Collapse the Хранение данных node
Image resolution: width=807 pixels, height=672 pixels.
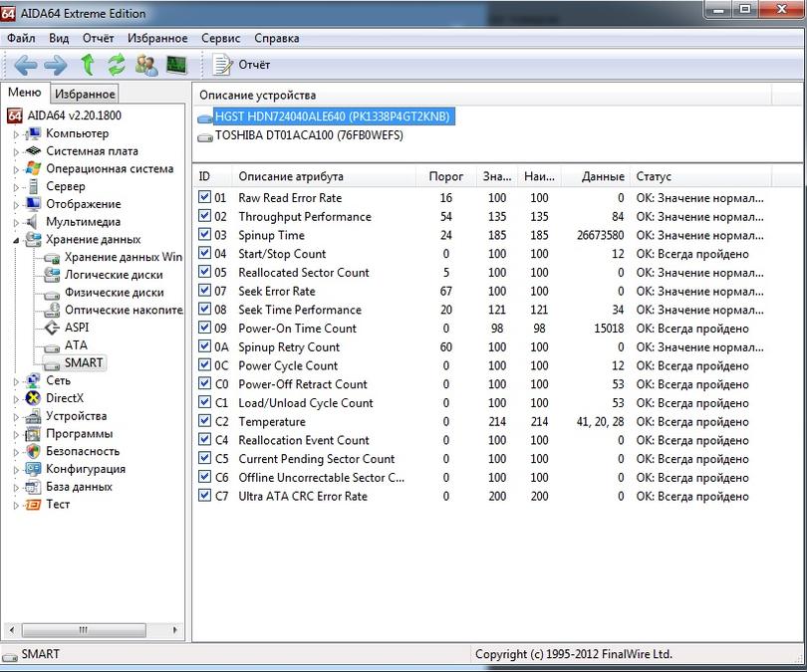16,240
